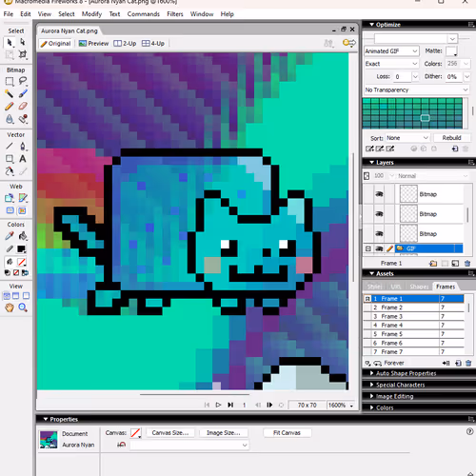476x476 pixels.
Task: Open the Exact palette dropdown
Action: 391,64
